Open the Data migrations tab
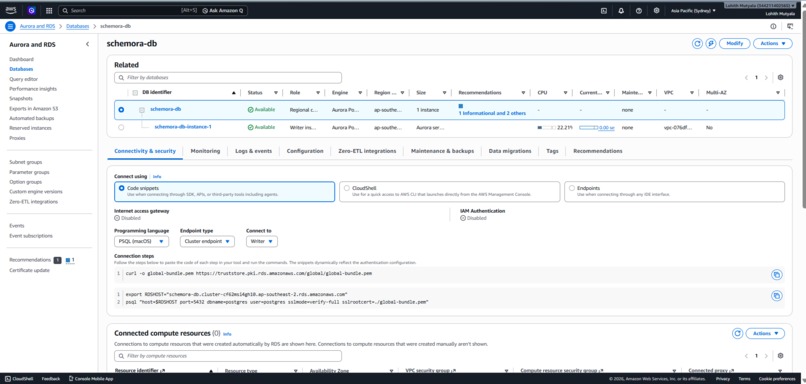The width and height of the screenshot is (806, 384). coord(510,151)
